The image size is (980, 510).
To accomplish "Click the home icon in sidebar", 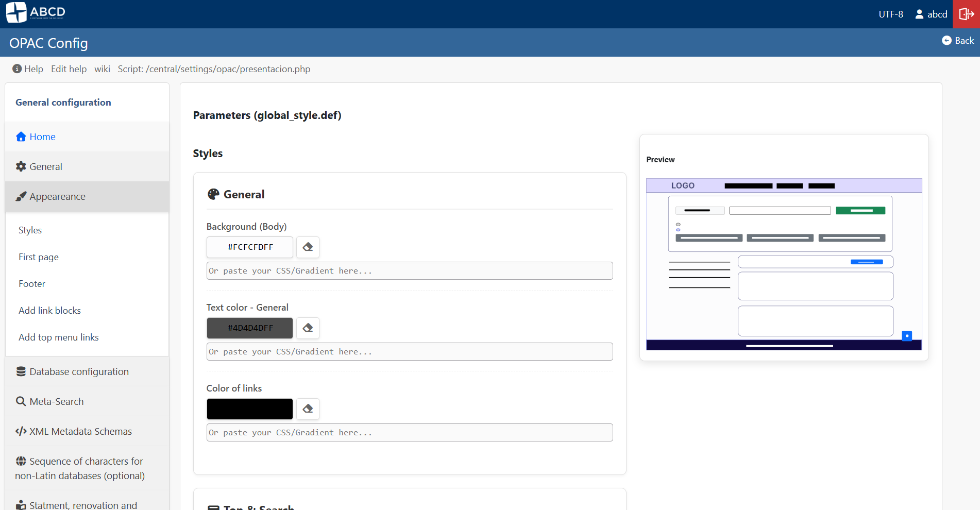I will click(21, 137).
